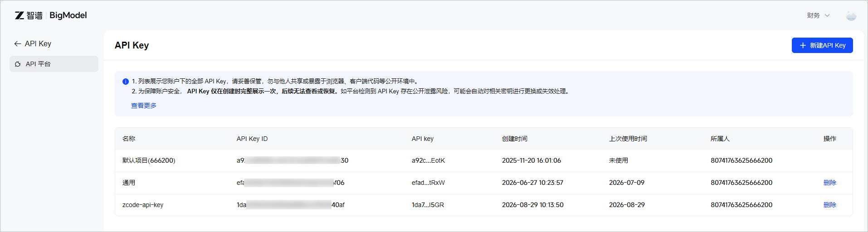Click the API Key page heading
Image resolution: width=868 pixels, height=232 pixels.
132,45
